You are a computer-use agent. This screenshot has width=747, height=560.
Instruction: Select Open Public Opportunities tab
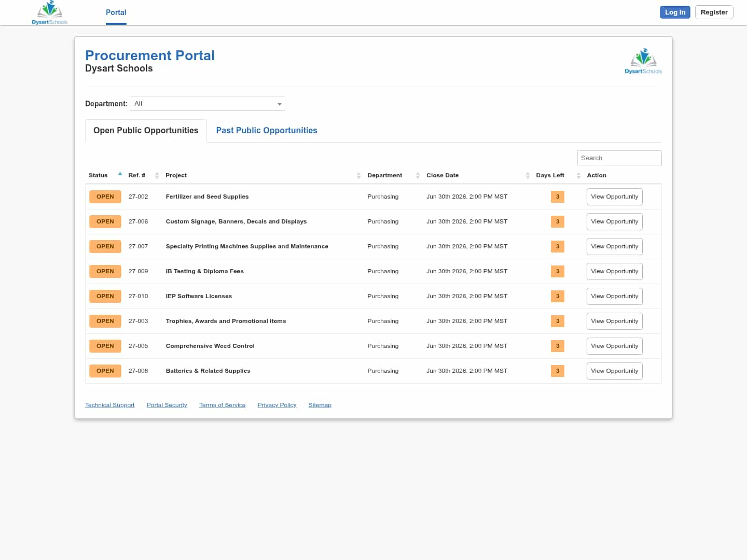(146, 131)
